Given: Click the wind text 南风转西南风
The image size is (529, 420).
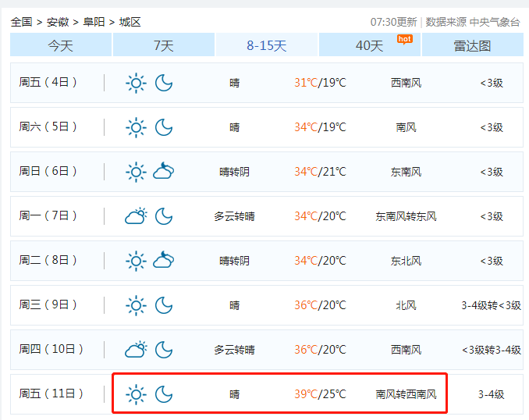Looking at the screenshot, I should click(407, 394).
